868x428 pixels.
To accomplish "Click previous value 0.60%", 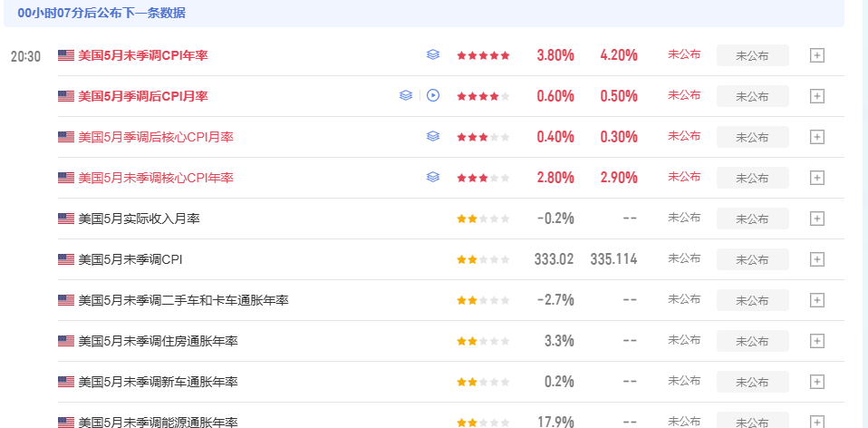I will [x=555, y=96].
